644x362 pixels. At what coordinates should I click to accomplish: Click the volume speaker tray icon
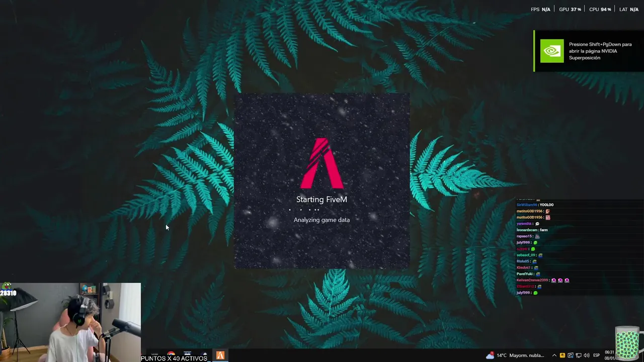coord(587,355)
